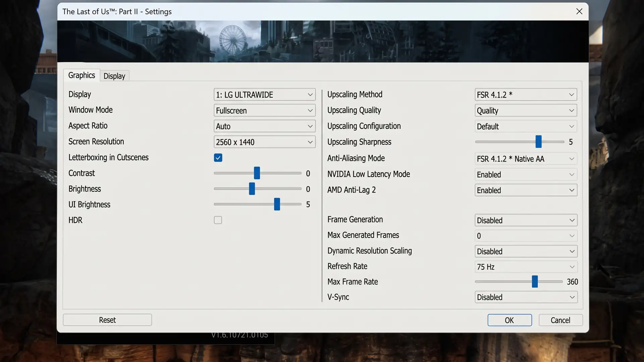Click the Upscaling Sharpness value 5
Viewport: 644px width, 362px height.
(x=571, y=142)
